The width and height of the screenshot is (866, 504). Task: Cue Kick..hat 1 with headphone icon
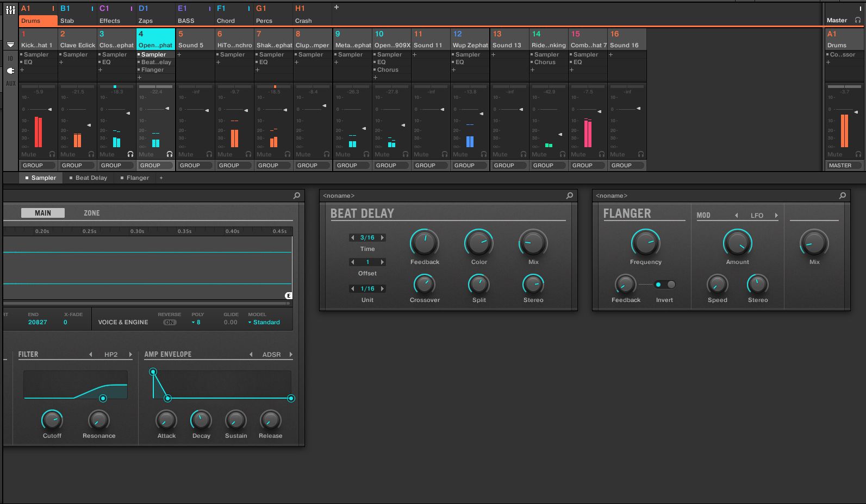(x=52, y=154)
